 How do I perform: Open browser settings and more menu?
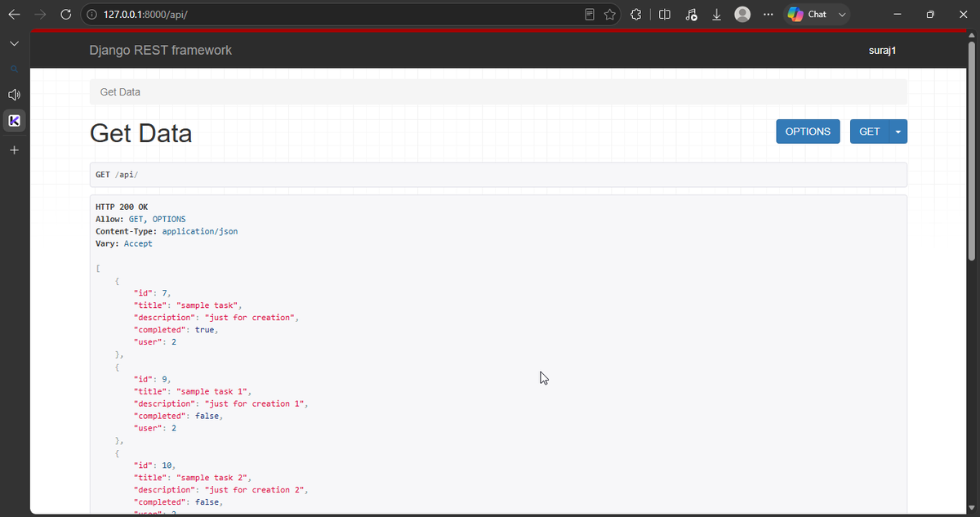click(x=768, y=15)
